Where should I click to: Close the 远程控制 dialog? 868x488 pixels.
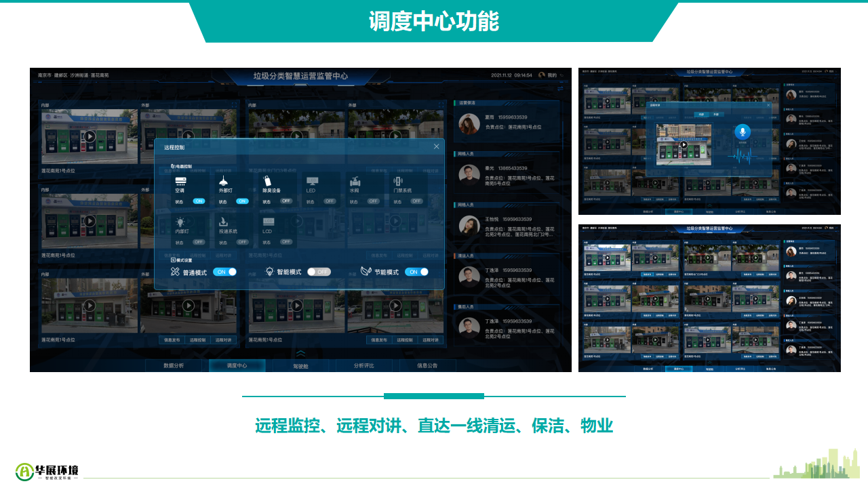point(436,146)
